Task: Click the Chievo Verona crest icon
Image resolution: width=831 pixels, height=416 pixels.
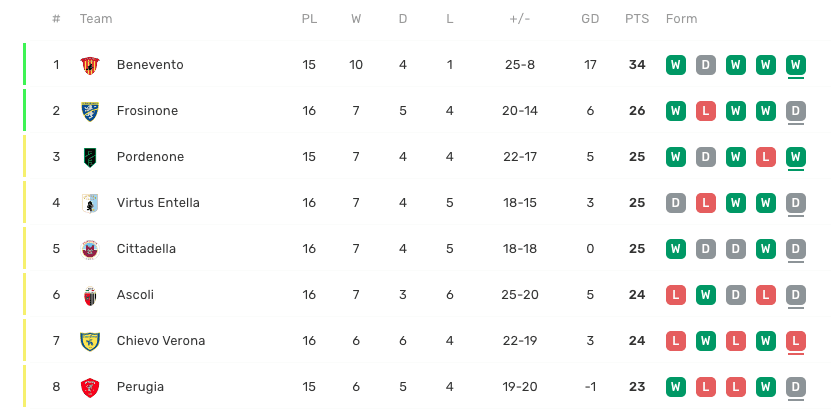Action: [90, 341]
